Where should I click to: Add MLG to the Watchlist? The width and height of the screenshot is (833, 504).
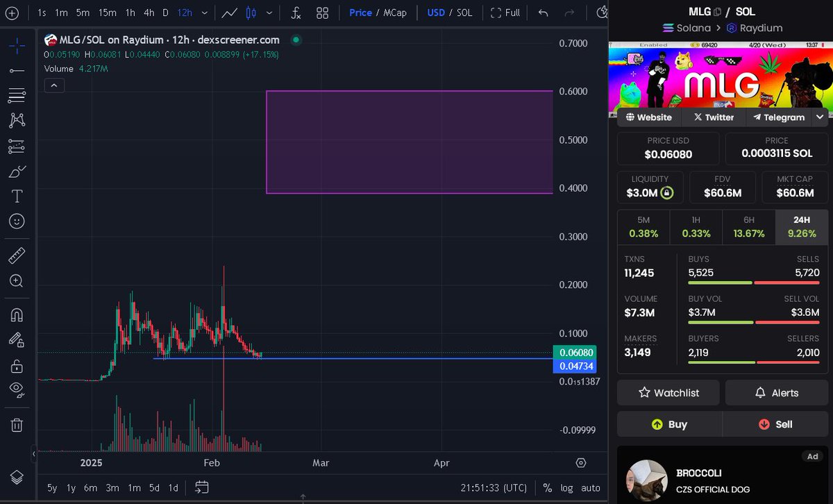667,392
